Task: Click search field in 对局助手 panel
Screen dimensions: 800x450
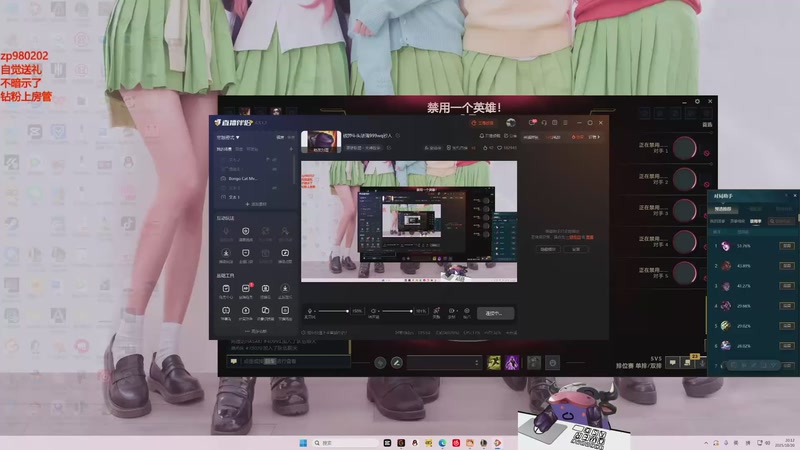Action: [782, 221]
